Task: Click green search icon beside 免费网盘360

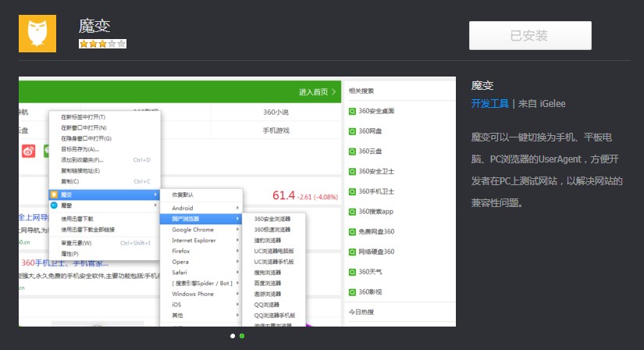Action: 352,232
